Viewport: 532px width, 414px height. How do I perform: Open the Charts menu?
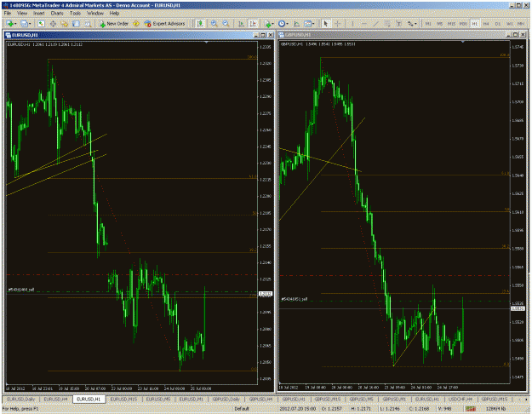pos(57,14)
